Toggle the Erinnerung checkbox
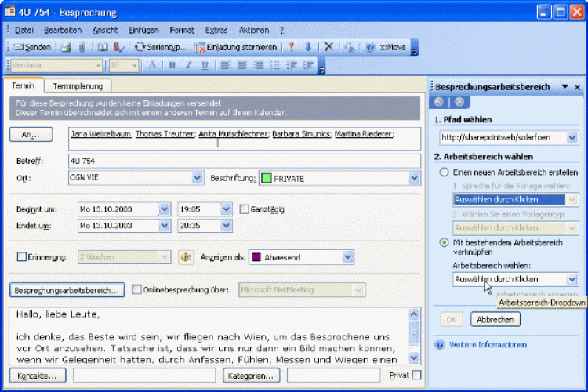The height and width of the screenshot is (392, 588). click(22, 257)
